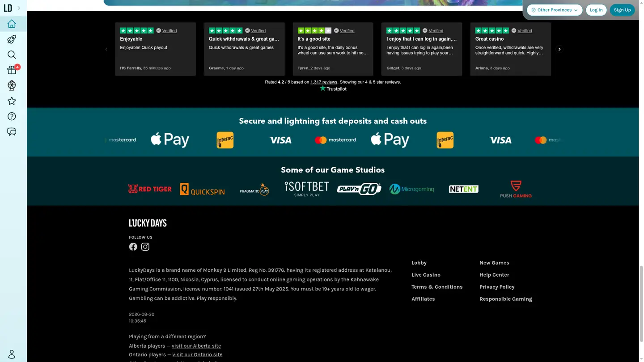644x362 pixels.
Task: Open the search magnifier in sidebar
Action: pos(12,55)
